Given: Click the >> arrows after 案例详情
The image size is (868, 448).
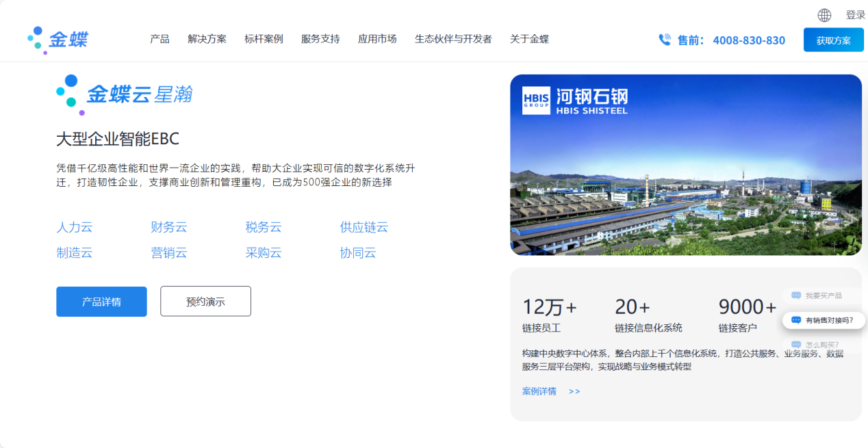Looking at the screenshot, I should 574,392.
